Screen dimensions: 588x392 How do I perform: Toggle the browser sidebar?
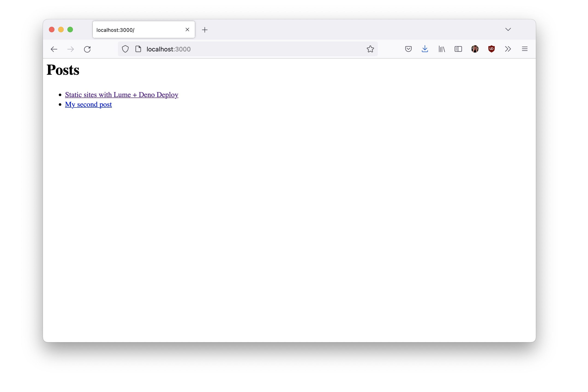[x=458, y=49]
